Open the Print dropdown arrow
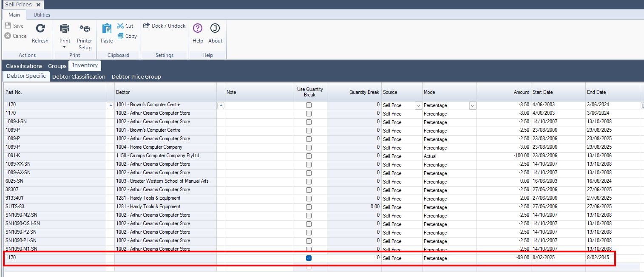 65,47
